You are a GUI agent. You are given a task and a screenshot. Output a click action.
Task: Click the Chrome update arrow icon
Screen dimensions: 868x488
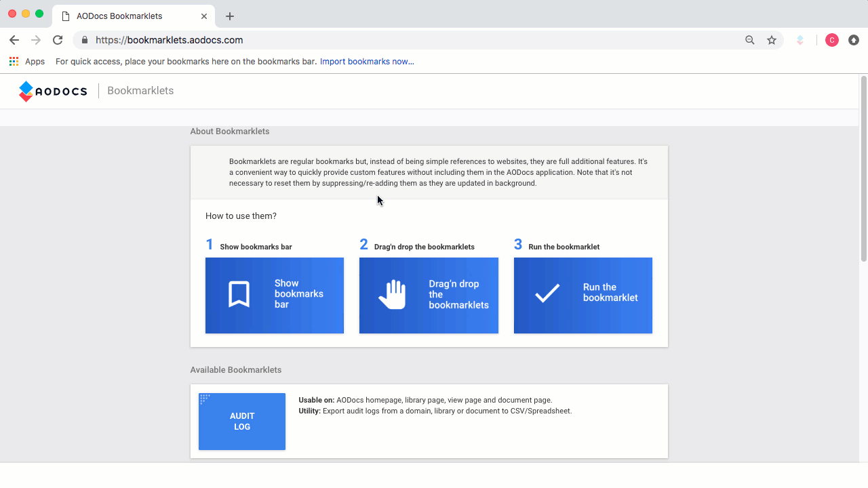coord(854,40)
